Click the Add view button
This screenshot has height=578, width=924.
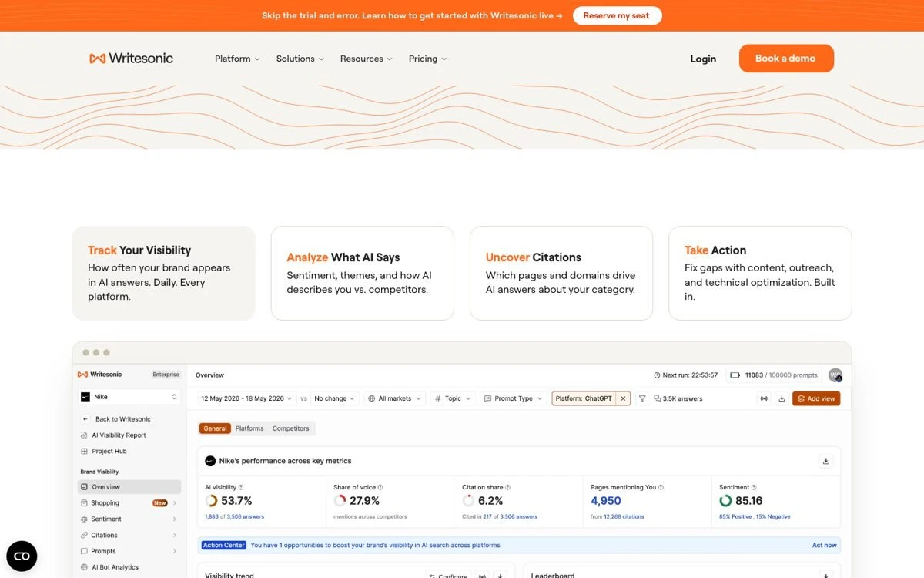(816, 398)
